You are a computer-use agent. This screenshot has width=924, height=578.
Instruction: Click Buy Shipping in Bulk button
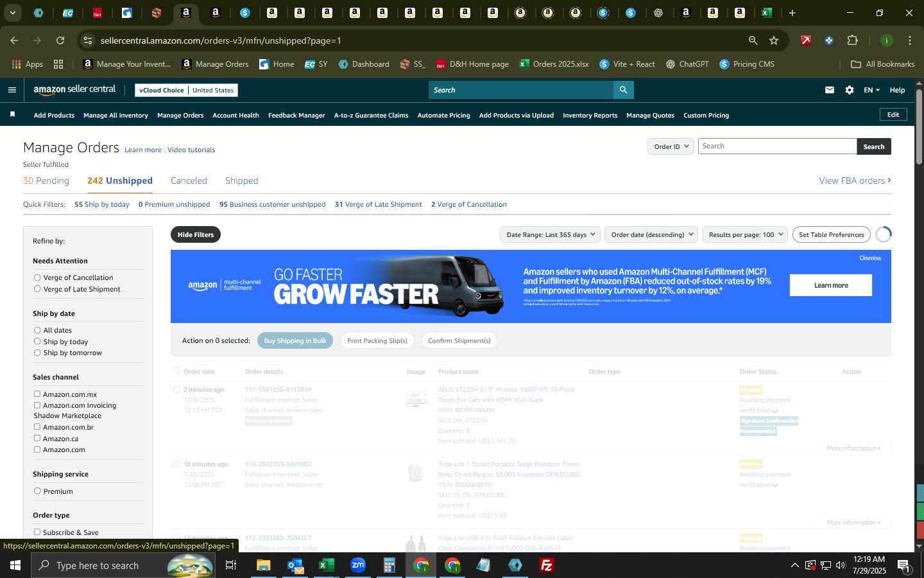click(x=295, y=340)
